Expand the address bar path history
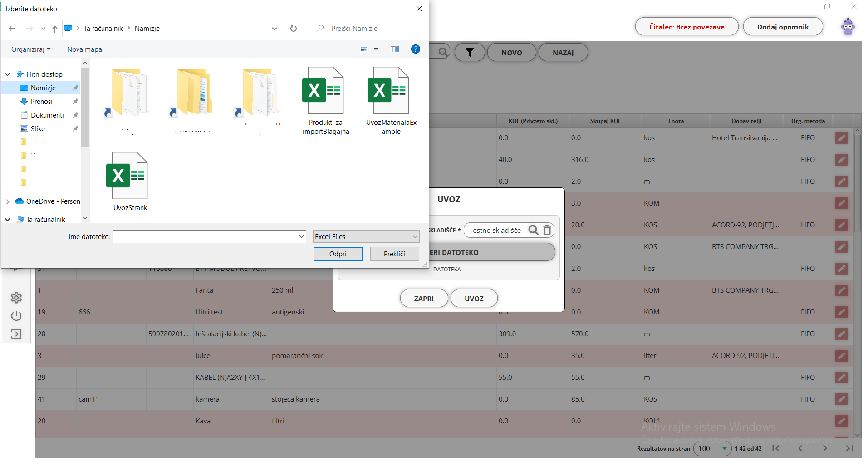 click(x=275, y=29)
